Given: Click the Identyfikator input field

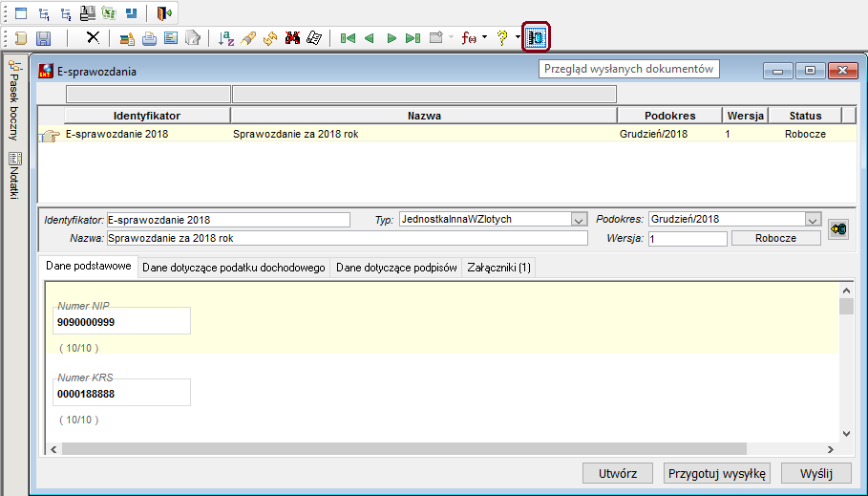Looking at the screenshot, I should coord(228,220).
